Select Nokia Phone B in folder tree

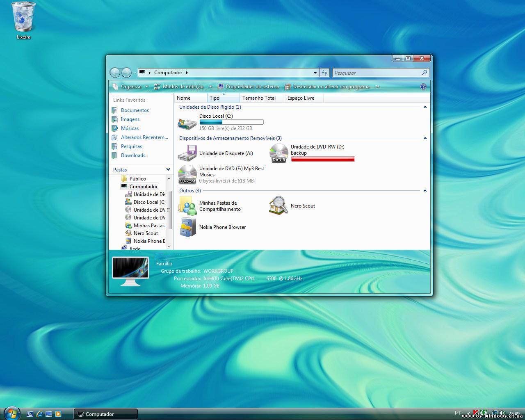point(145,241)
